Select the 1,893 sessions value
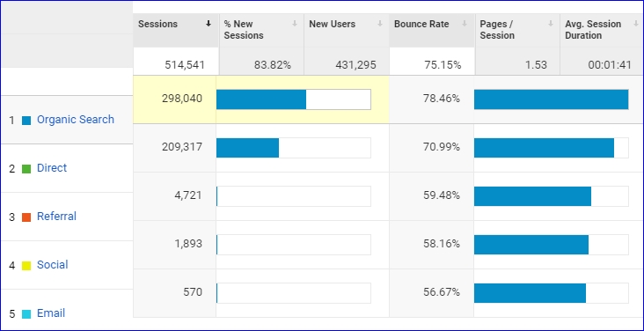644x331 pixels. coord(188,244)
